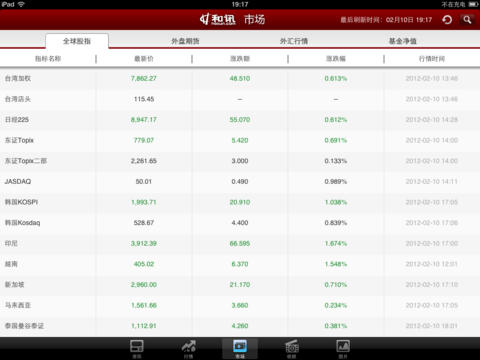
Task: Switch to the 基金净值 tab
Action: 402,41
